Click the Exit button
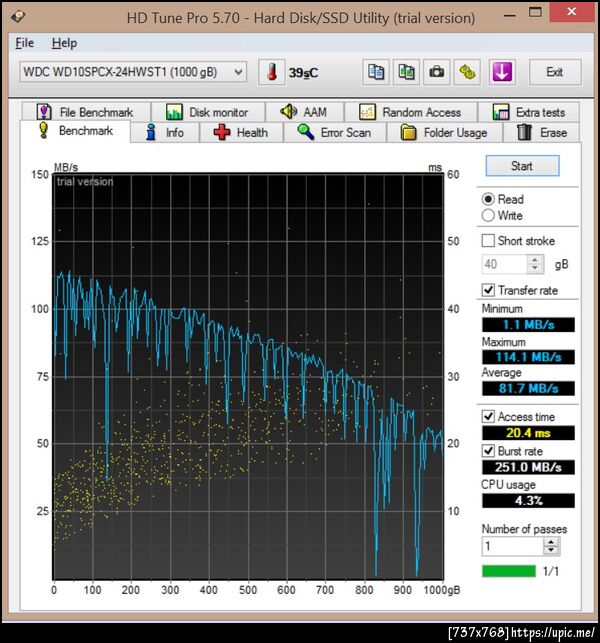Viewport: 600px width, 643px height. (554, 72)
